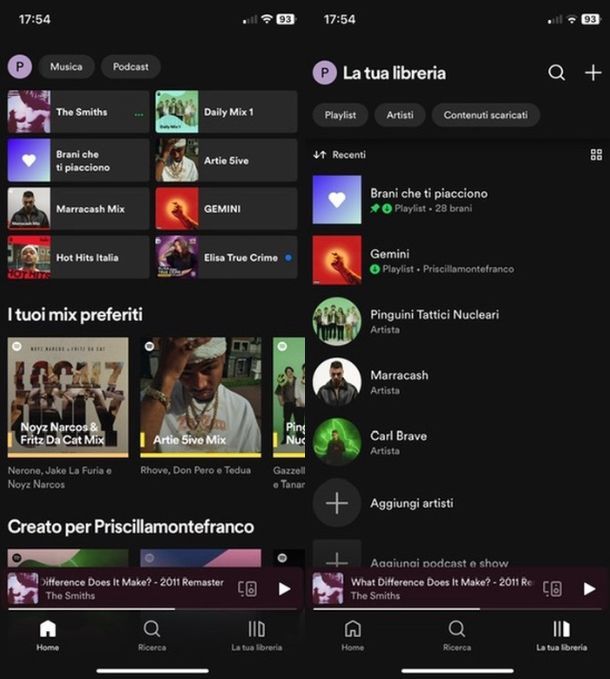610x679 pixels.
Task: Tap the battery indicator on left status bar
Action: coord(286,19)
